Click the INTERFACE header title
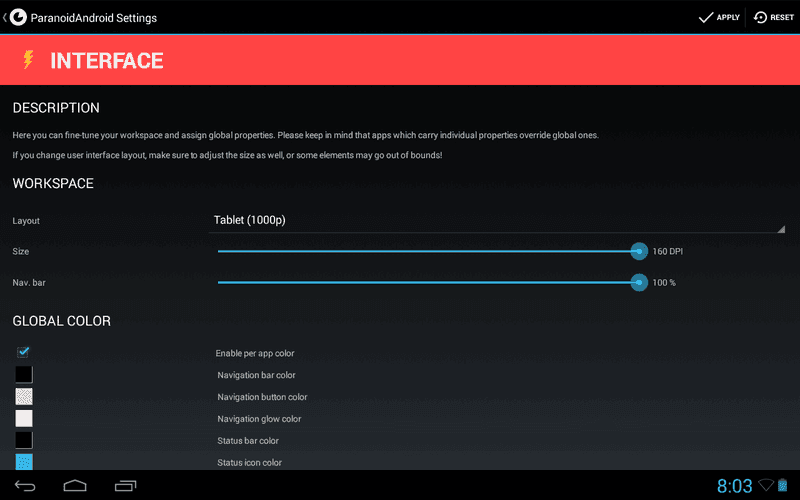800x500 pixels. coord(107,61)
